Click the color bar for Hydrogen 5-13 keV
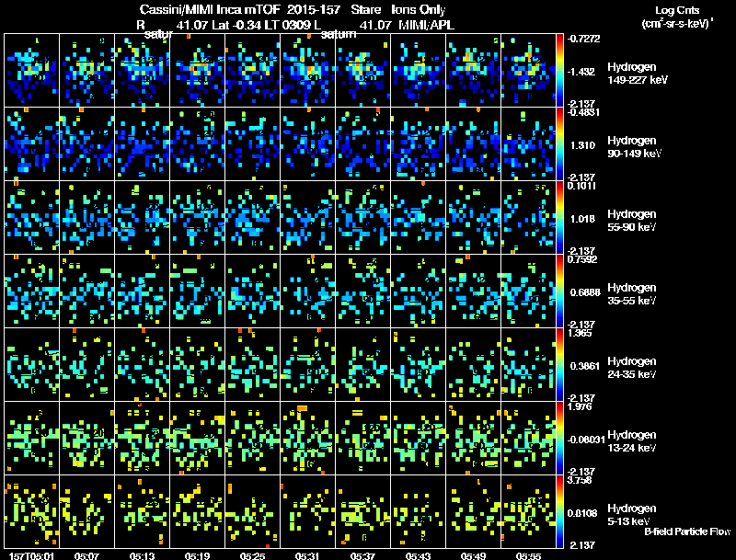The height and width of the screenshot is (560, 736). (559, 511)
